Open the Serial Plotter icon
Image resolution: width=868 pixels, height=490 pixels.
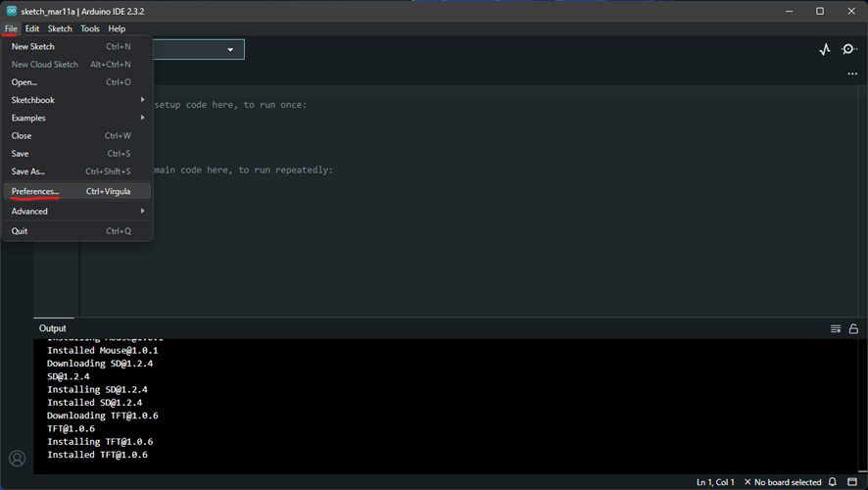pyautogui.click(x=824, y=50)
